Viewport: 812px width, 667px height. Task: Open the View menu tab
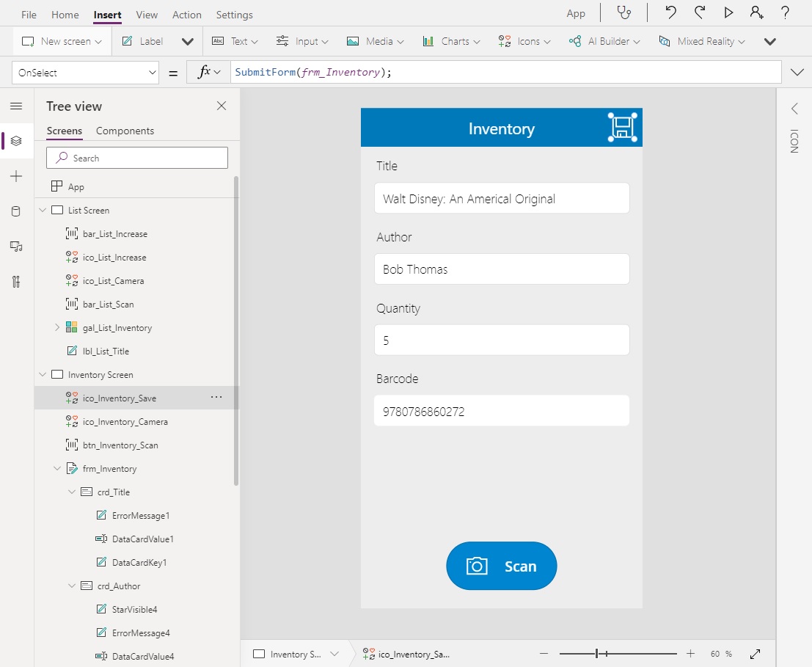pos(147,15)
